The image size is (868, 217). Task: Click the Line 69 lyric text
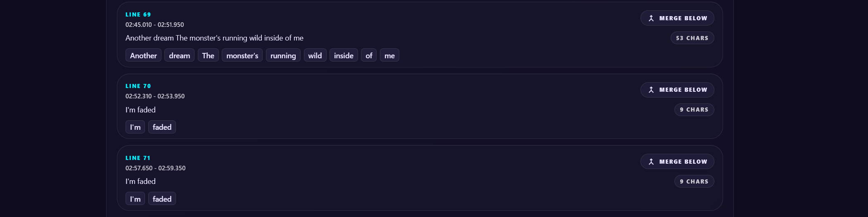tap(214, 38)
